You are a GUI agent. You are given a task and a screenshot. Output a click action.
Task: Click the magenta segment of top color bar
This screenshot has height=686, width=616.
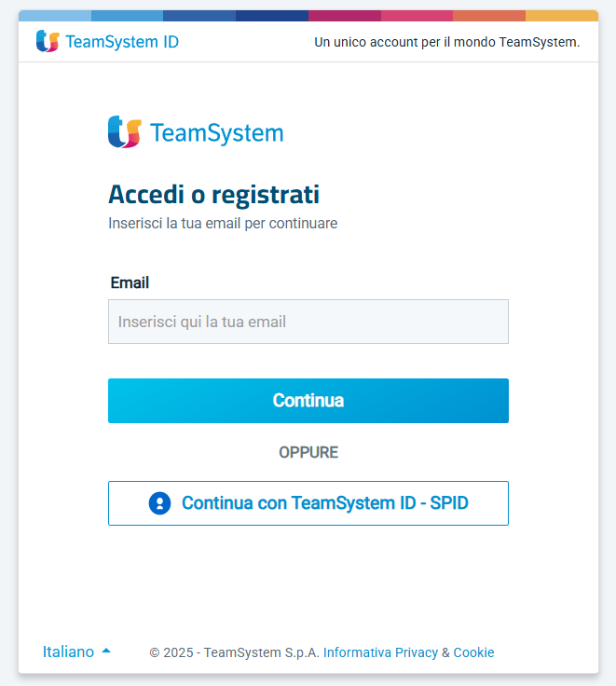click(344, 16)
